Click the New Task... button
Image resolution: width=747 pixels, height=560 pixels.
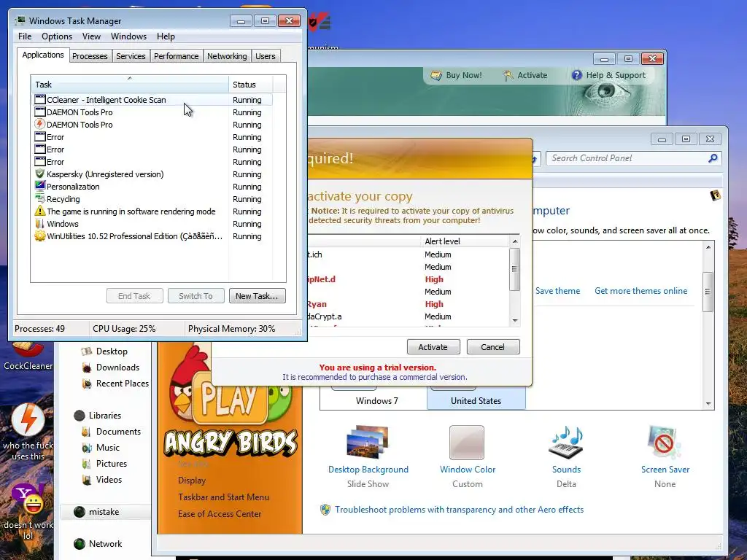257,296
